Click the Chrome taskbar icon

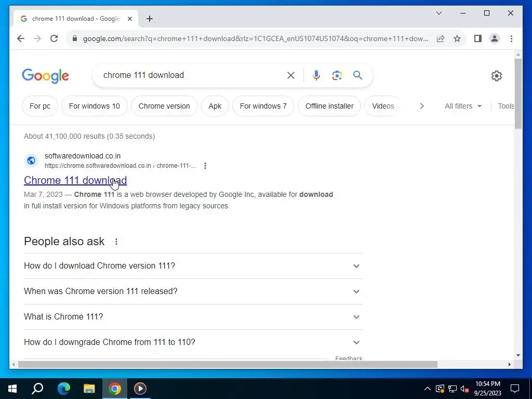click(115, 389)
